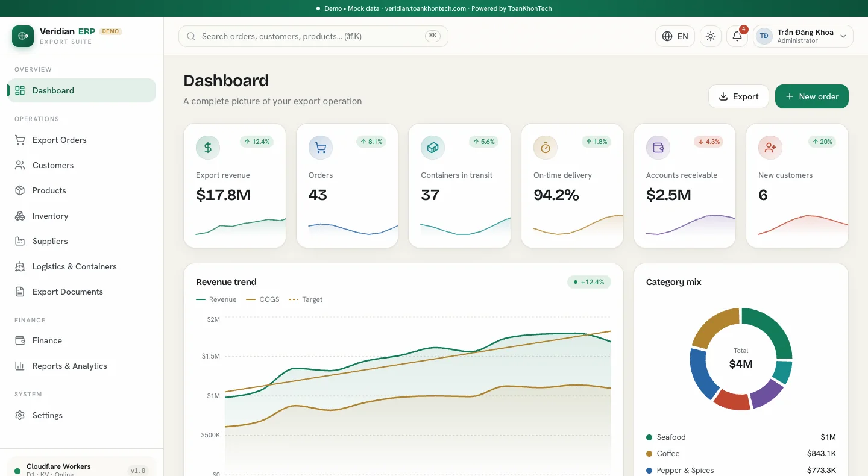Click the TD user avatar

tap(764, 36)
